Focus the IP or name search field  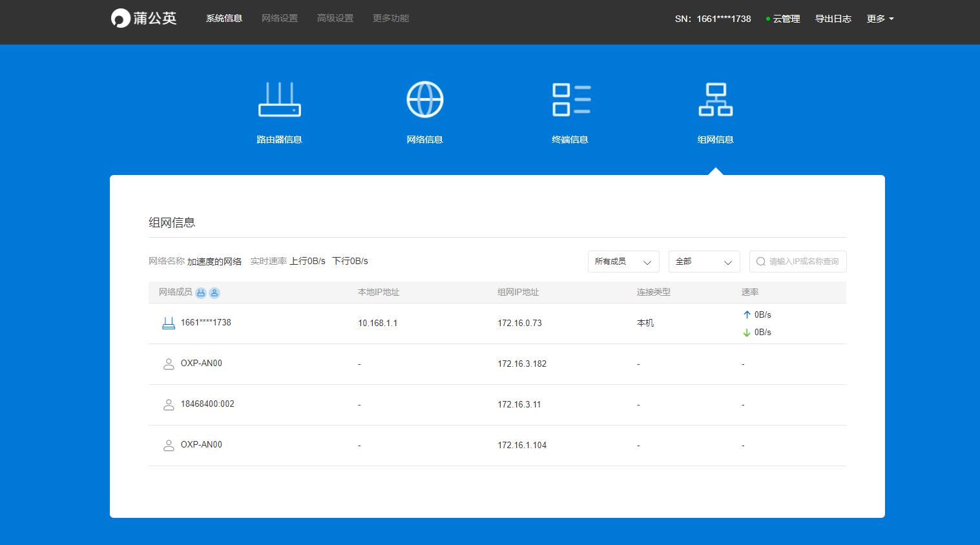click(x=804, y=262)
